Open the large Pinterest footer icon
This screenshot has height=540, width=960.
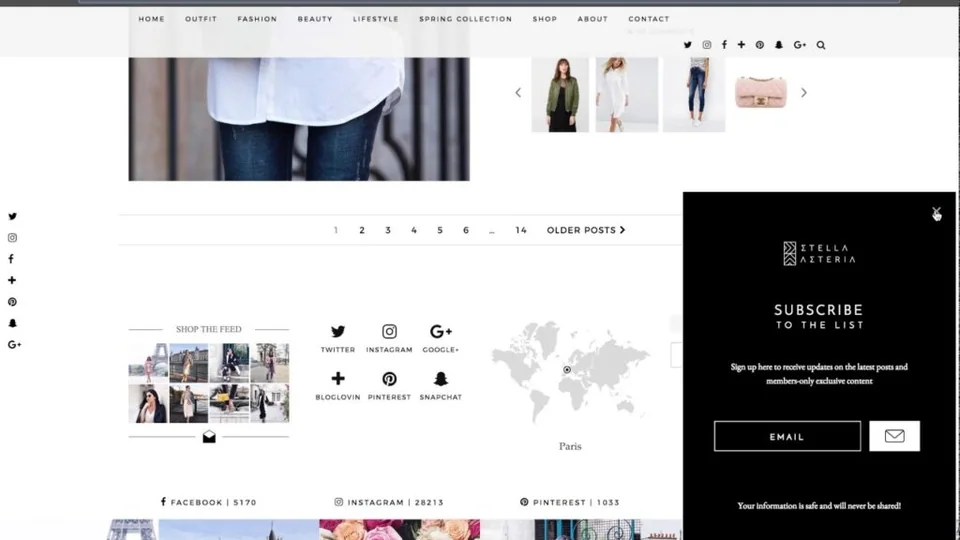point(389,378)
